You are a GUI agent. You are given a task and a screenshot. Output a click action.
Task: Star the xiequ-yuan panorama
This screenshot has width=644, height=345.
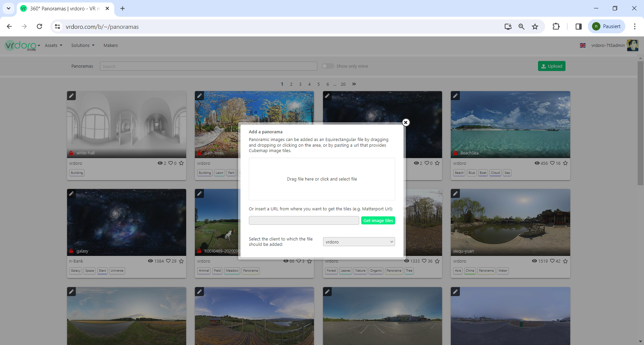point(565,261)
